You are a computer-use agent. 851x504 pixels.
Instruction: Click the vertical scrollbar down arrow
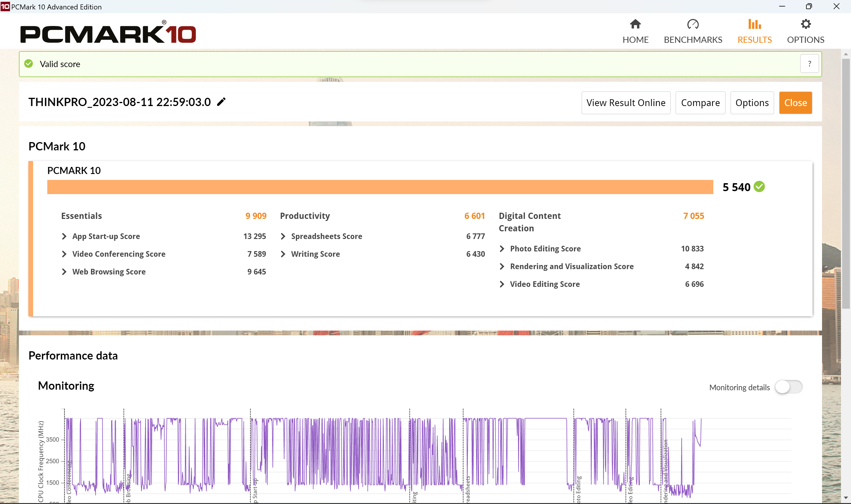pos(846,498)
